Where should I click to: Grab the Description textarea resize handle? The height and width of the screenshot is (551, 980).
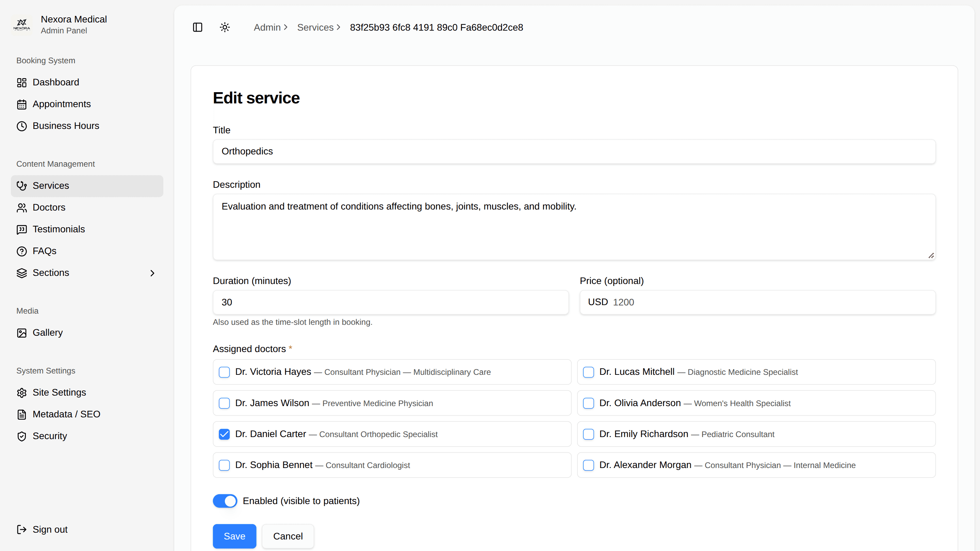pos(931,255)
